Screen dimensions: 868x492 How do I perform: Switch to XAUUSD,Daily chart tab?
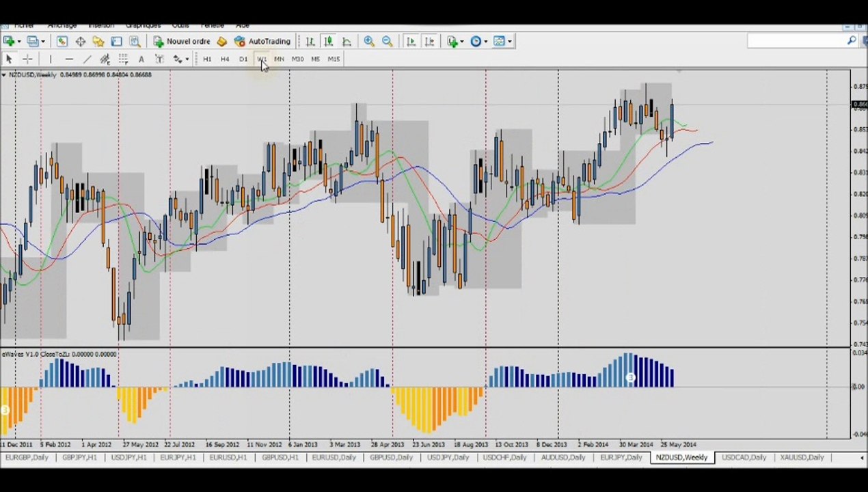tap(802, 457)
